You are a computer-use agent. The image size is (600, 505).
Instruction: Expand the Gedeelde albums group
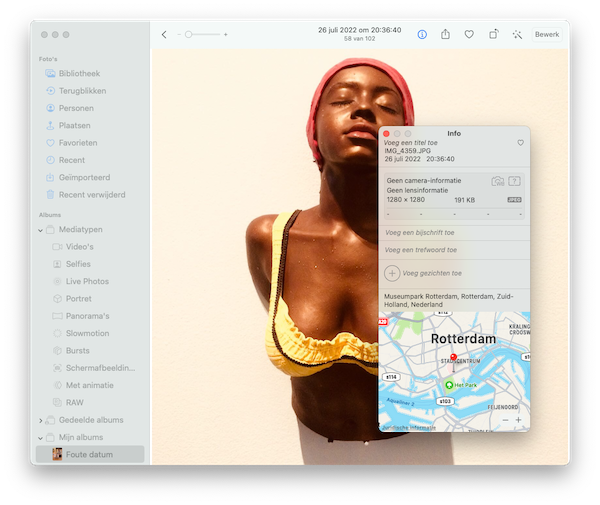(x=41, y=420)
